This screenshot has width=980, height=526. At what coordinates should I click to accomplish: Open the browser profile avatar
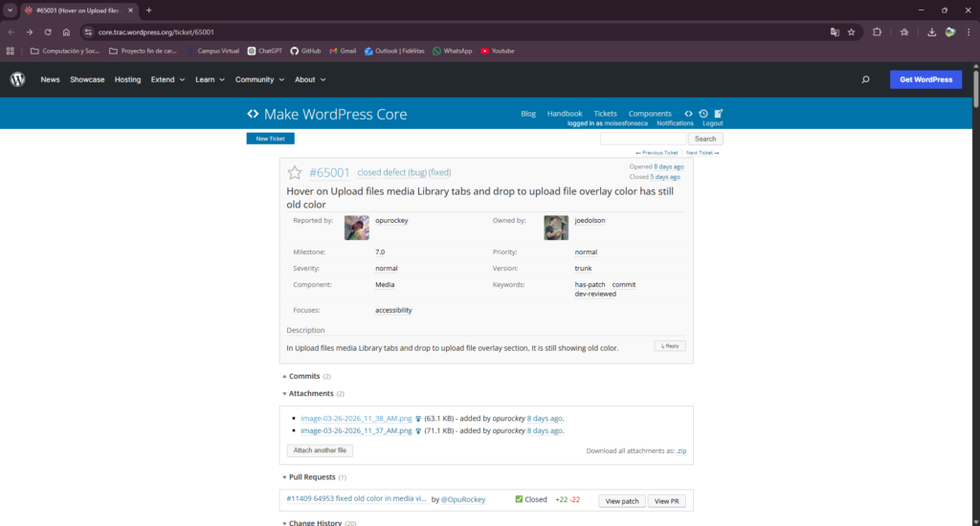coord(950,32)
